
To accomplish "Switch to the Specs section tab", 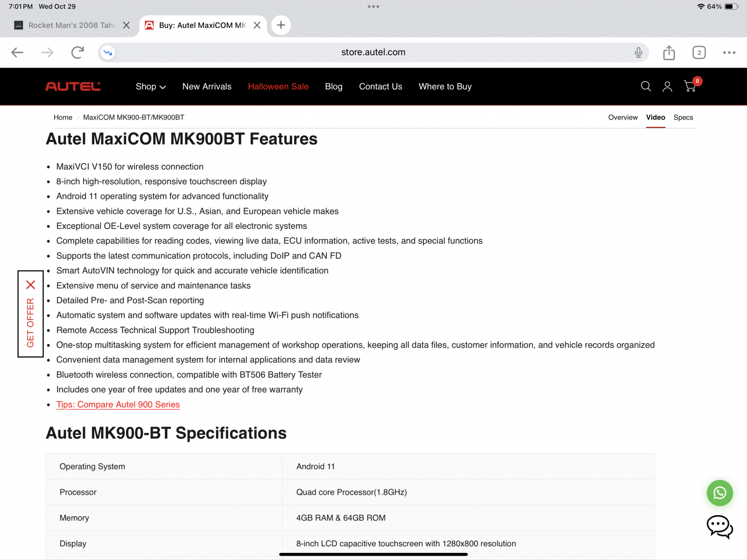I will (x=683, y=118).
